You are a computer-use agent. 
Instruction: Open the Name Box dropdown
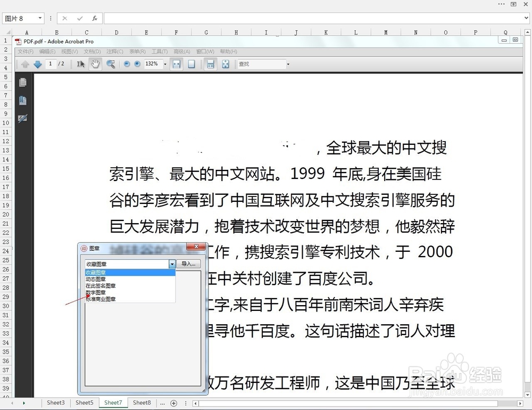pyautogui.click(x=40, y=18)
